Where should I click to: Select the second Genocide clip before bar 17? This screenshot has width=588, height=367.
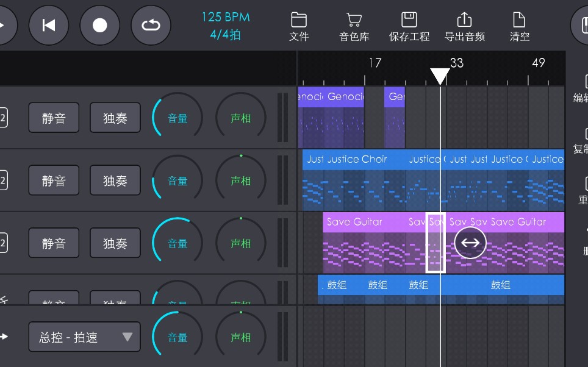(x=344, y=117)
